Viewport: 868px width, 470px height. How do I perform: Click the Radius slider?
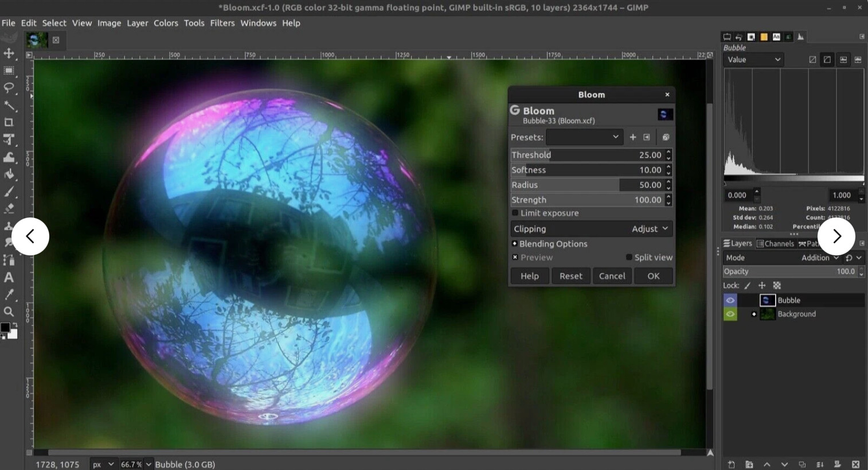pos(587,185)
